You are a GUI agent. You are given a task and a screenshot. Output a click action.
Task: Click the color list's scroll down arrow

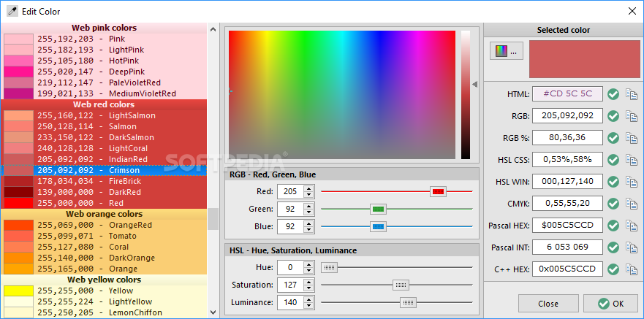click(x=213, y=312)
